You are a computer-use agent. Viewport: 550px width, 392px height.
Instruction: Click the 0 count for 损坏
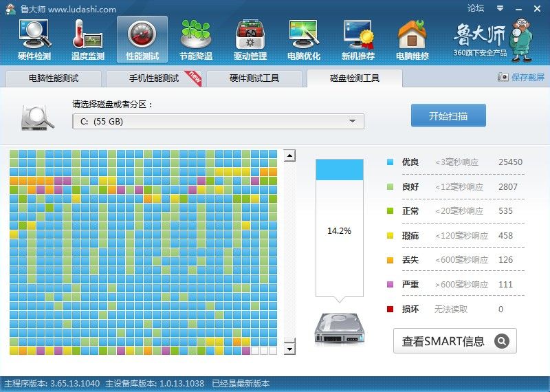click(501, 309)
